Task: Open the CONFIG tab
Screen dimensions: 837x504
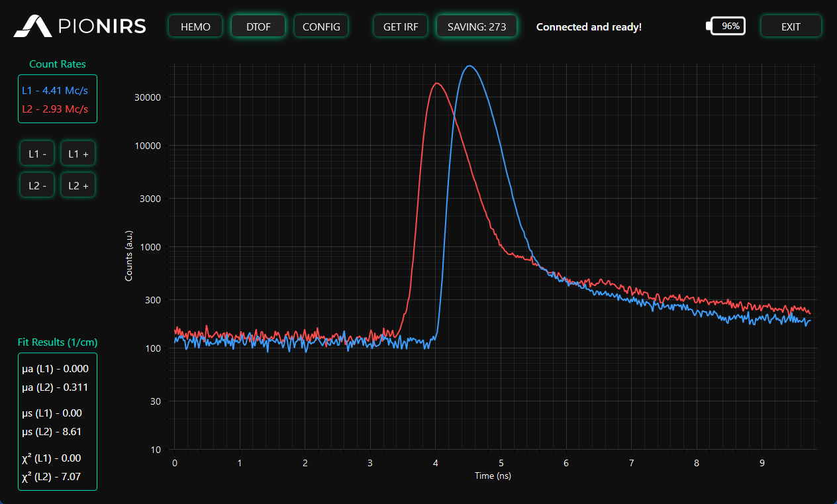Action: pyautogui.click(x=321, y=26)
